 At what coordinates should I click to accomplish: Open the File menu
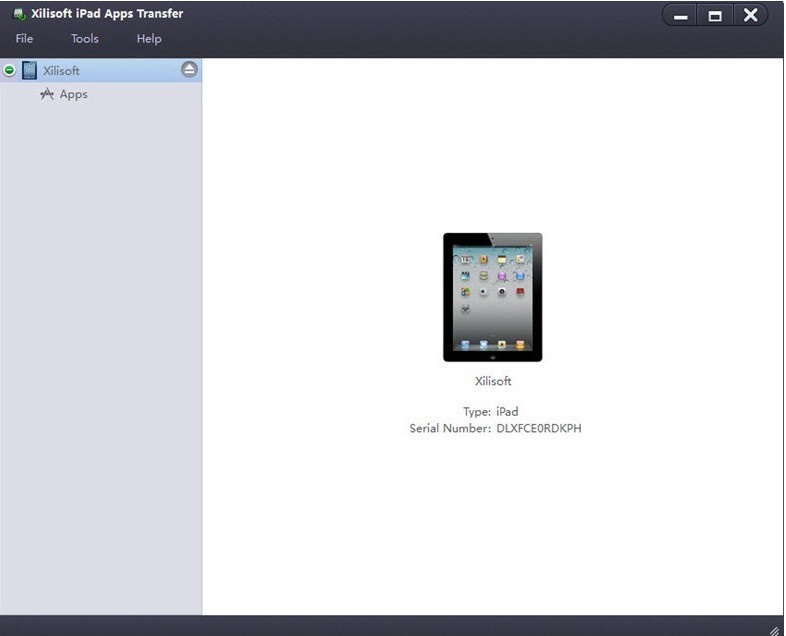tap(24, 39)
